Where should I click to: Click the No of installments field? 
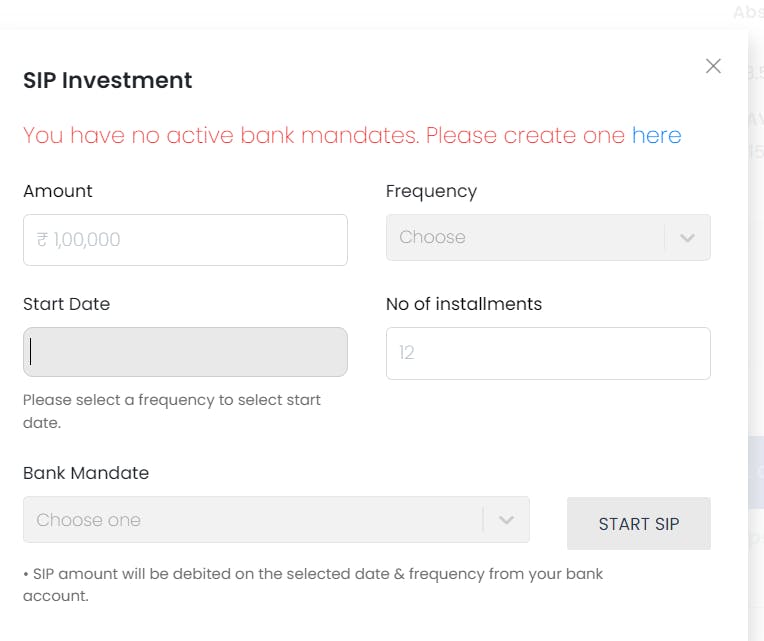point(548,353)
